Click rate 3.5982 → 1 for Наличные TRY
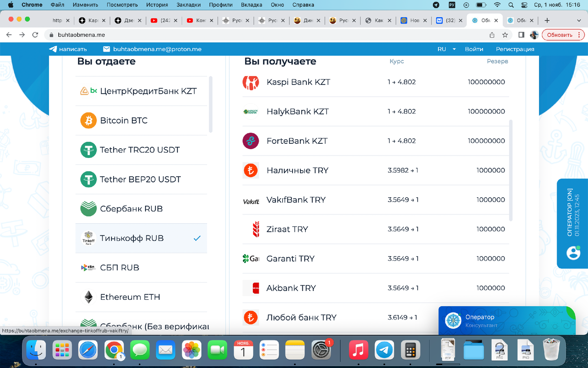The image size is (588, 368). click(x=403, y=170)
